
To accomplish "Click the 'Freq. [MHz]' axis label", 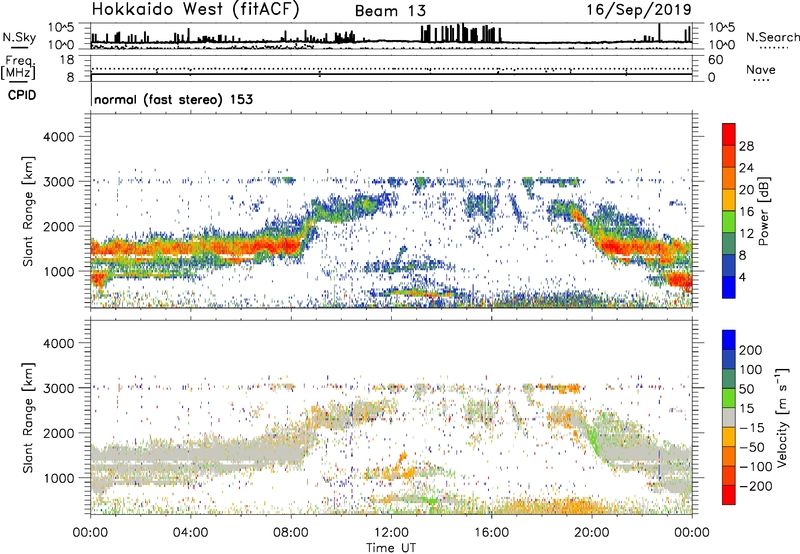I will point(19,68).
